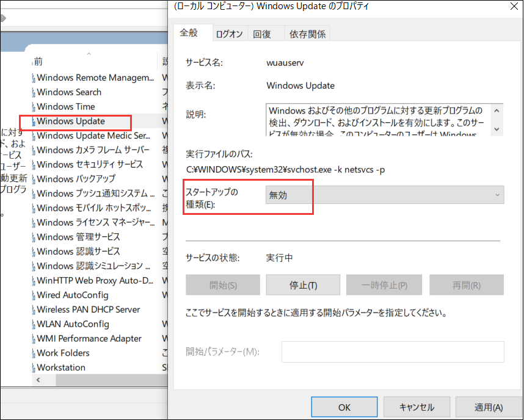Click gear icon beside Windows Remote Management
This screenshot has height=420, width=524.
(34, 78)
